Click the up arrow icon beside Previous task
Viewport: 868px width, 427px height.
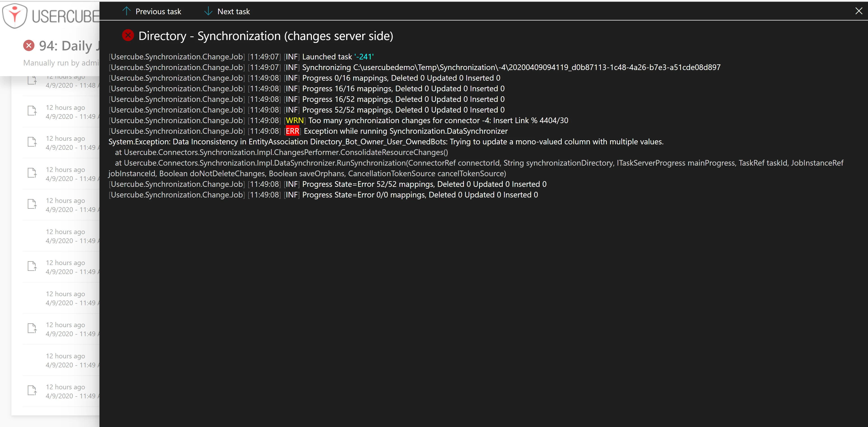click(x=126, y=11)
